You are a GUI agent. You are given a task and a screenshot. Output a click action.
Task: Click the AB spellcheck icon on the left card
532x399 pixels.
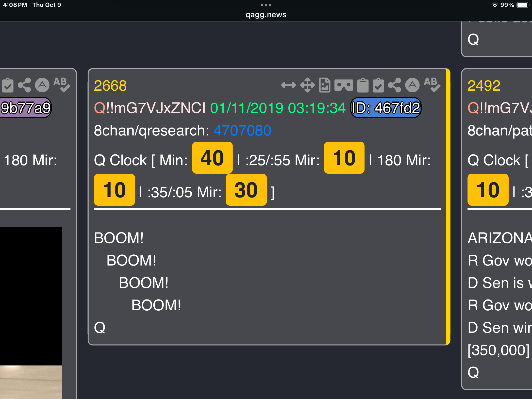[x=62, y=85]
